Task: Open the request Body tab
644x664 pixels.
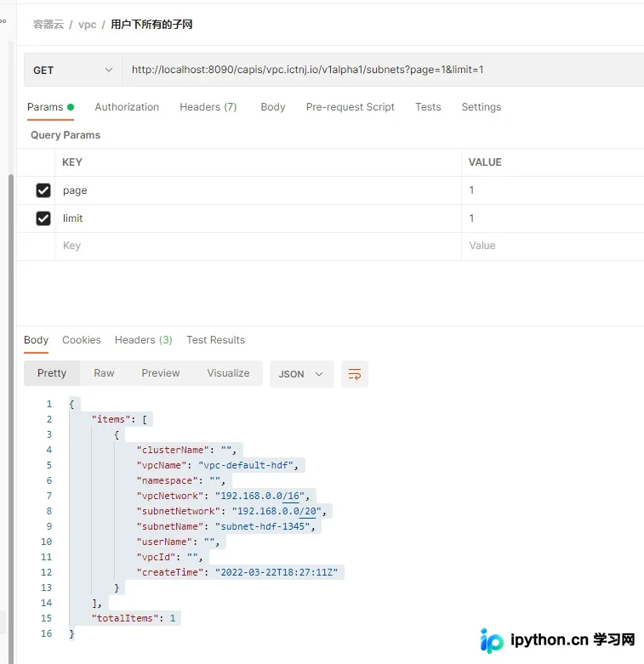Action: point(273,107)
